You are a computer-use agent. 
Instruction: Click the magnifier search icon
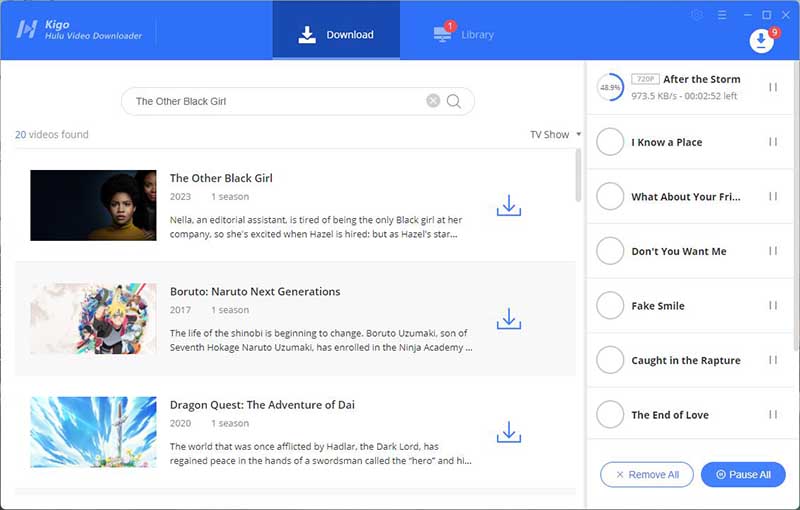454,101
